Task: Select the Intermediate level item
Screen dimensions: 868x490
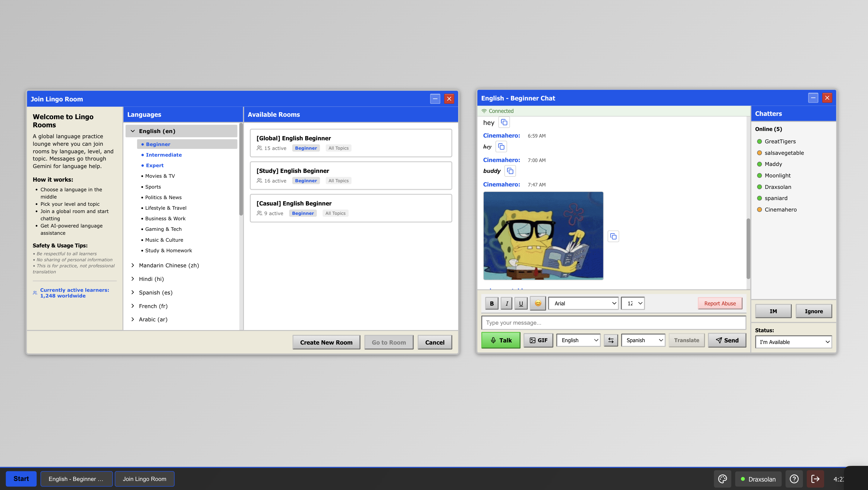Action: 163,155
